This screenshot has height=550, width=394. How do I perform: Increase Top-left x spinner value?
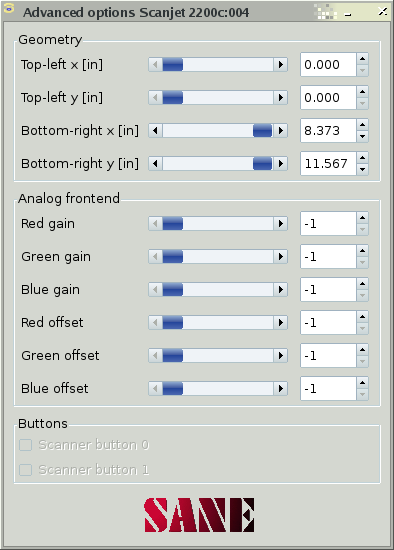pos(362,59)
